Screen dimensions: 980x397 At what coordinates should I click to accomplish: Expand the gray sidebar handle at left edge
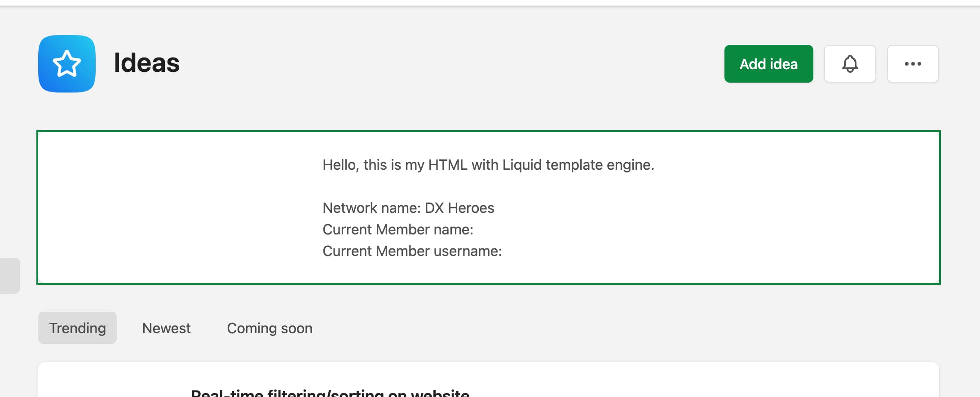pos(9,275)
